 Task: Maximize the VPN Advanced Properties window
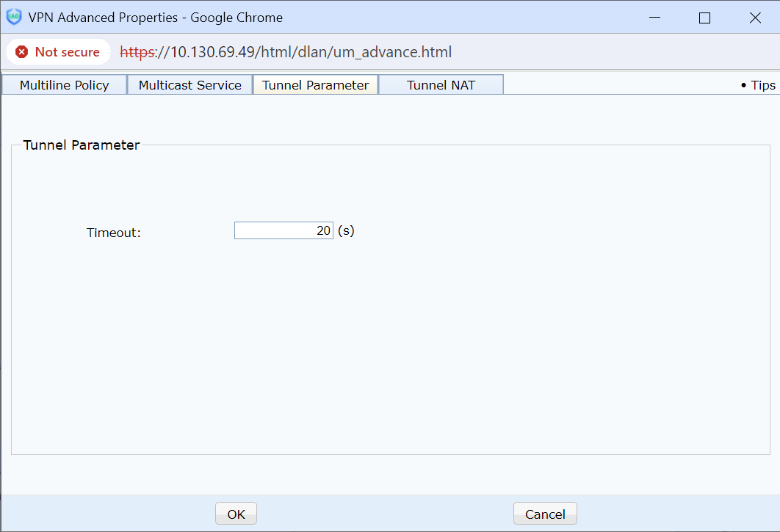(704, 18)
